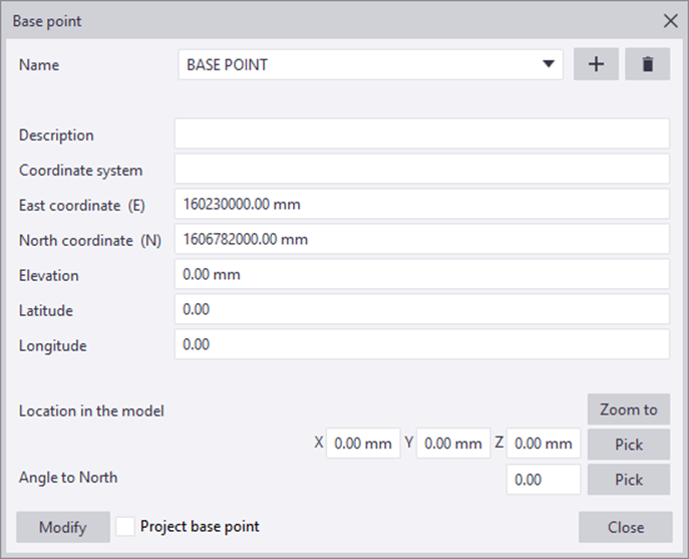Edit the East coordinate (E) field
Viewport: 689px width, 559px height.
tap(422, 204)
